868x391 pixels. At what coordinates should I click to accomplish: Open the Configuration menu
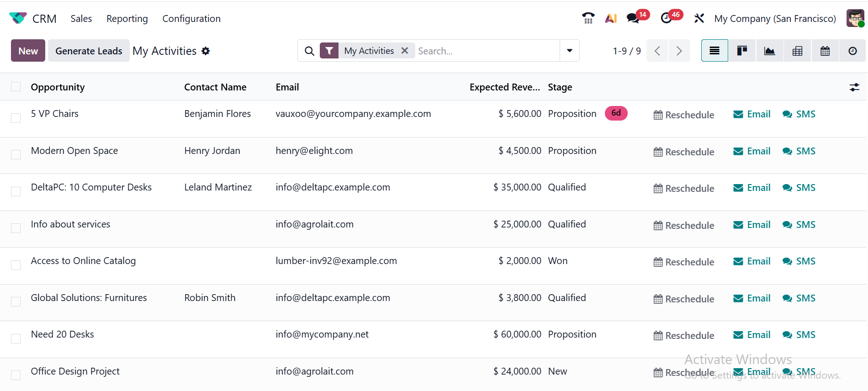click(191, 19)
